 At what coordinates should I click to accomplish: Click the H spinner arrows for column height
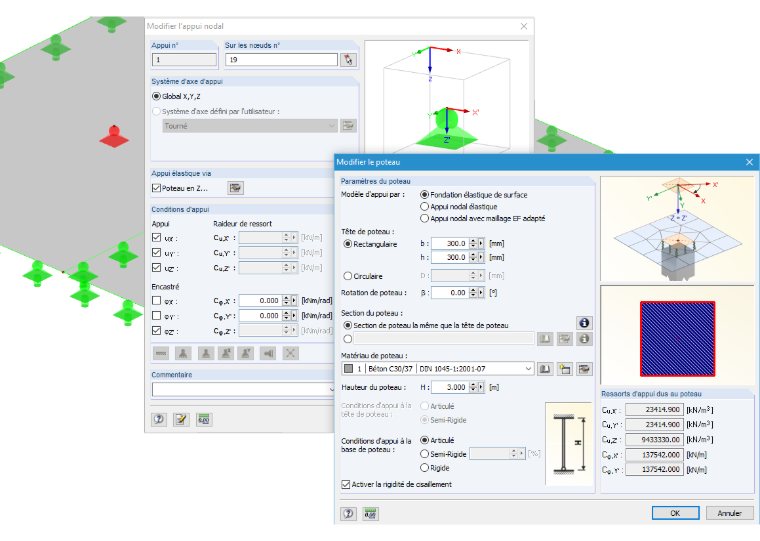(x=473, y=387)
